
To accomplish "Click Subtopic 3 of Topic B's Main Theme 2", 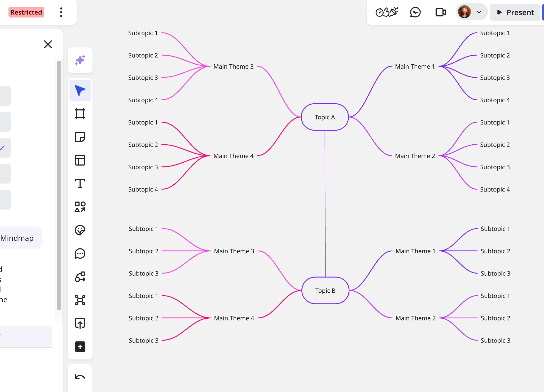I will pyautogui.click(x=495, y=341).
